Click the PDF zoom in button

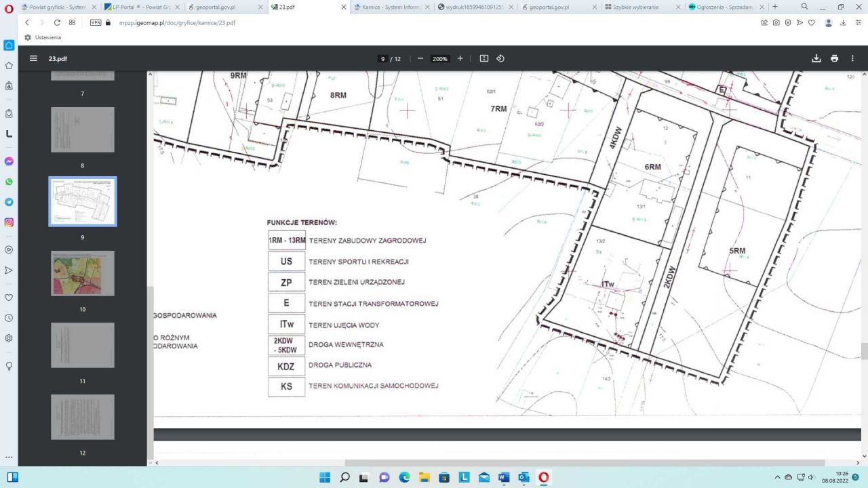(x=460, y=58)
